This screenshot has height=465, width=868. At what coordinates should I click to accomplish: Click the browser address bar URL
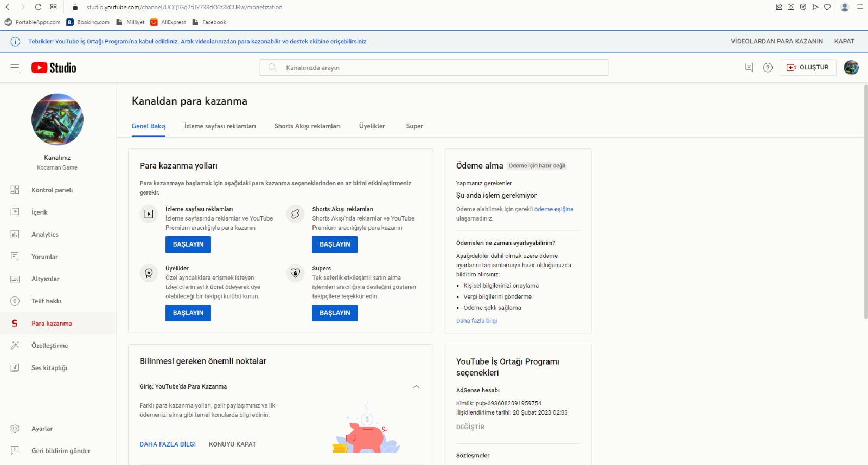tap(184, 7)
